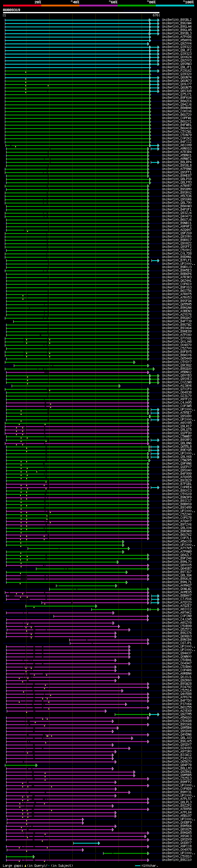Click the label UniRef100_C0HI06
This screenshot has width=197, height=868.
click(x=177, y=111)
